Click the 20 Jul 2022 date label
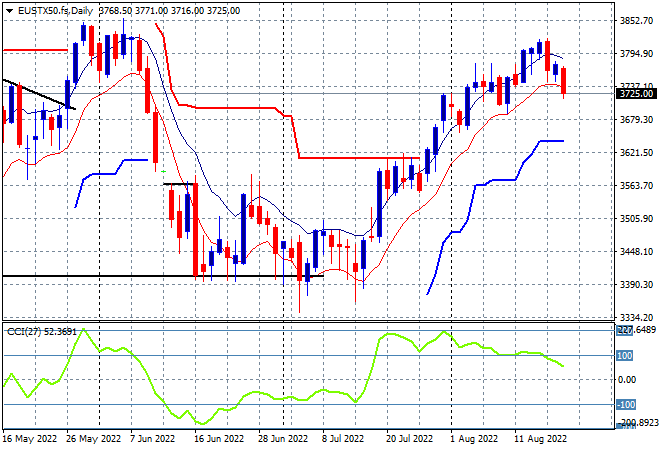Screen dimensions: 660x450 tap(409, 439)
